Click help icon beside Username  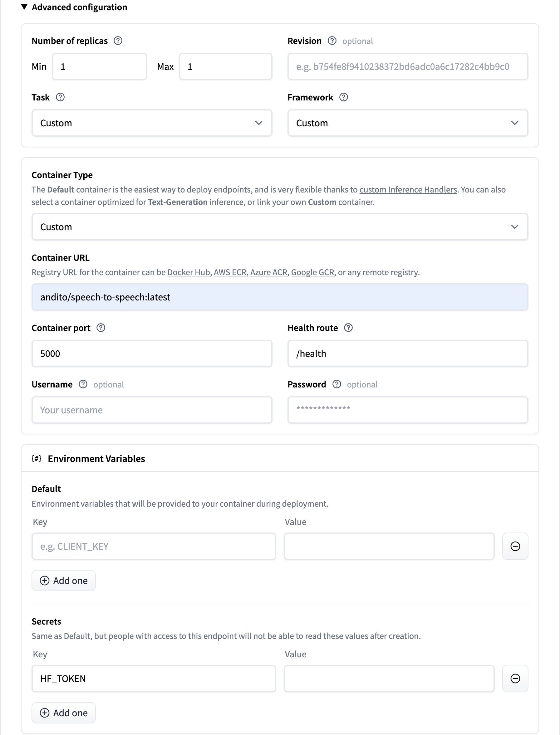(x=83, y=384)
